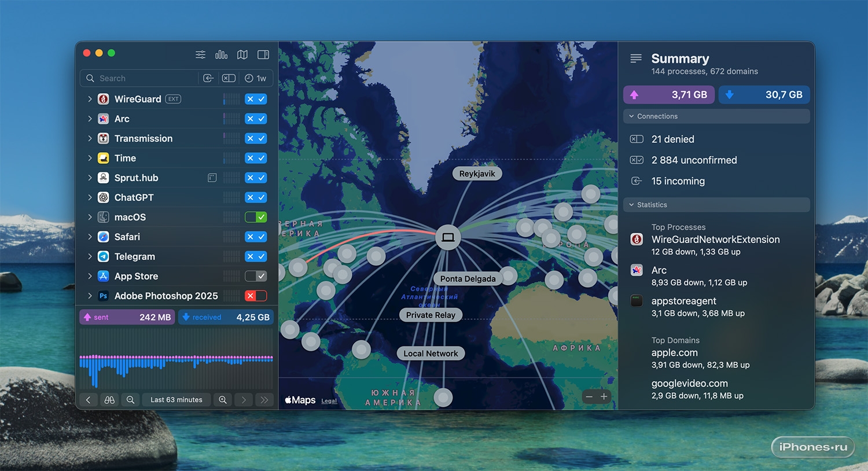Expand the macOS row chevron
The height and width of the screenshot is (471, 868).
(x=90, y=217)
